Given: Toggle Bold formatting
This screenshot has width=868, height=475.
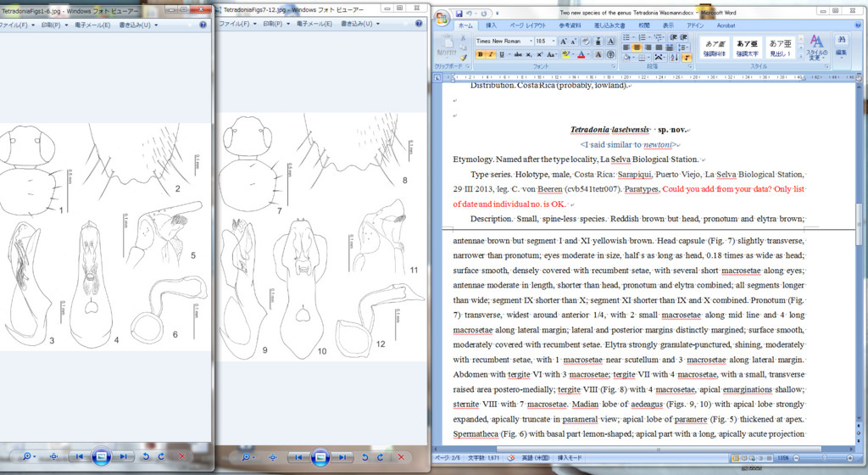Looking at the screenshot, I should pyautogui.click(x=480, y=54).
